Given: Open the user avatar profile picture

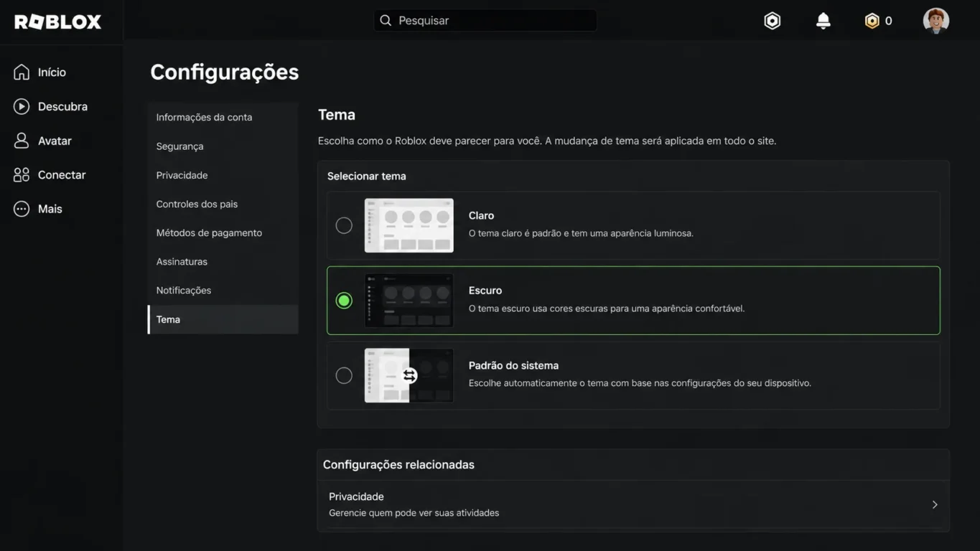Looking at the screenshot, I should pyautogui.click(x=936, y=21).
